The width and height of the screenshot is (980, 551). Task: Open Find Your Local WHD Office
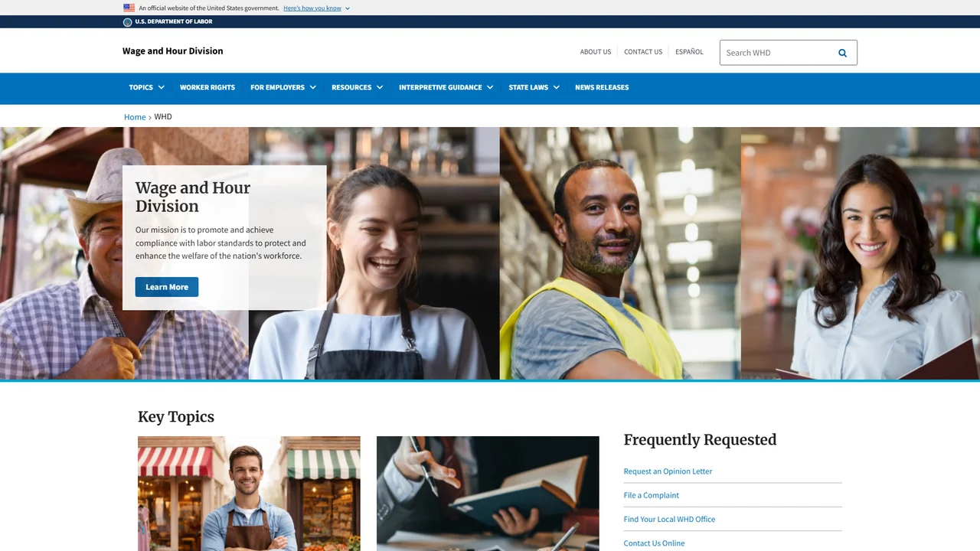[669, 519]
